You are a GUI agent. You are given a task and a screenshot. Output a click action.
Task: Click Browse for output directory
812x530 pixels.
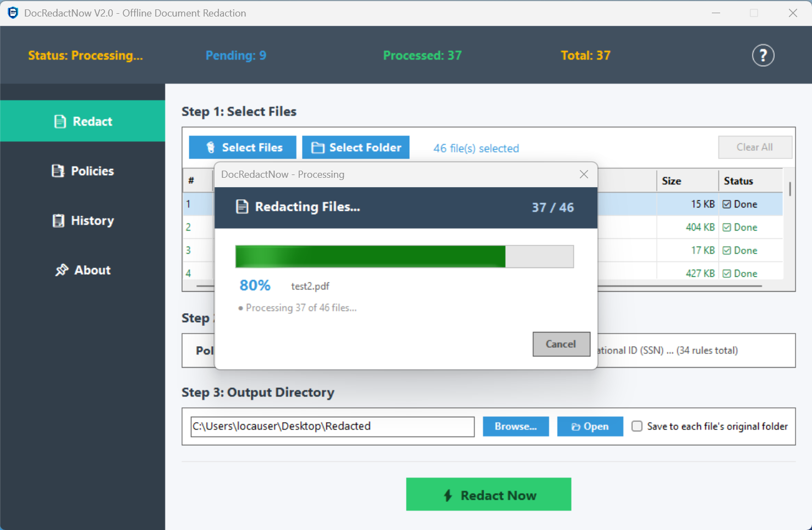(x=516, y=427)
